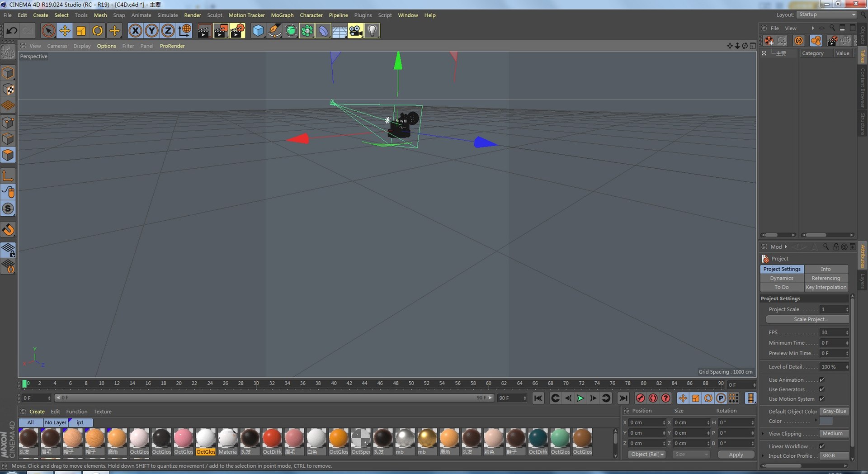Open the Render menu
This screenshot has height=474, width=868.
point(192,15)
